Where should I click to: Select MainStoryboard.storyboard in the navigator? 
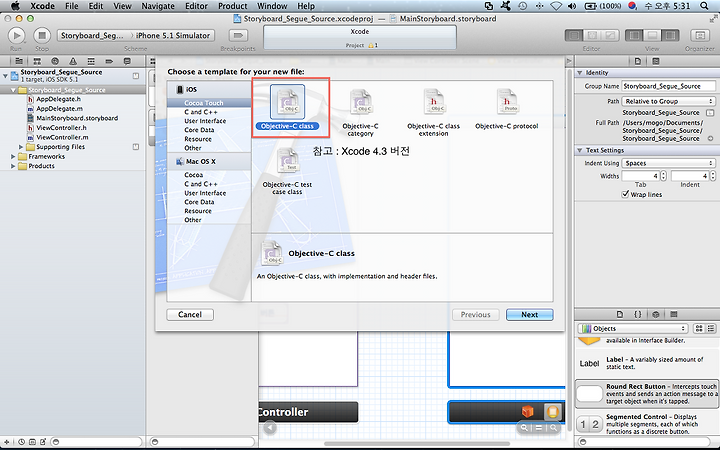pyautogui.click(x=77, y=118)
